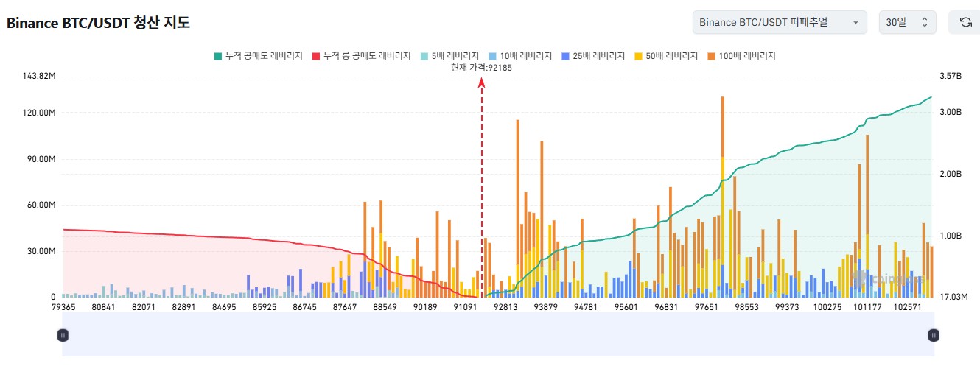Click the 현재 가격:92185 label
Image resolution: width=980 pixels, height=383 pixels.
click(x=481, y=68)
